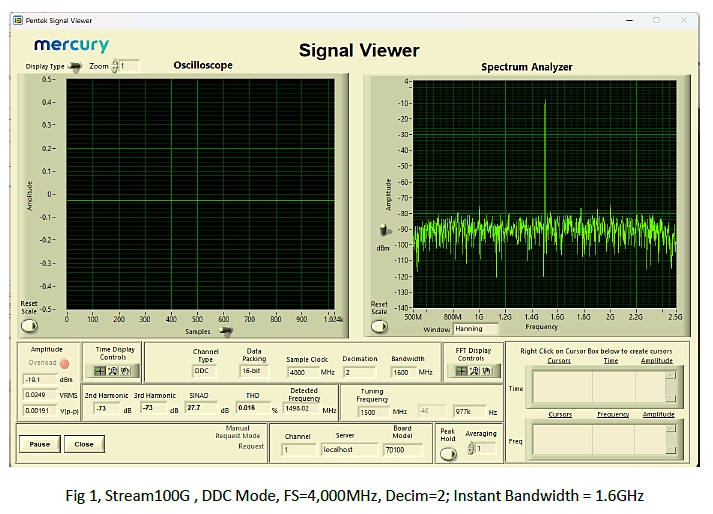Click the Time cursor list box
Viewport: 713px width, 514px height.
pos(604,387)
